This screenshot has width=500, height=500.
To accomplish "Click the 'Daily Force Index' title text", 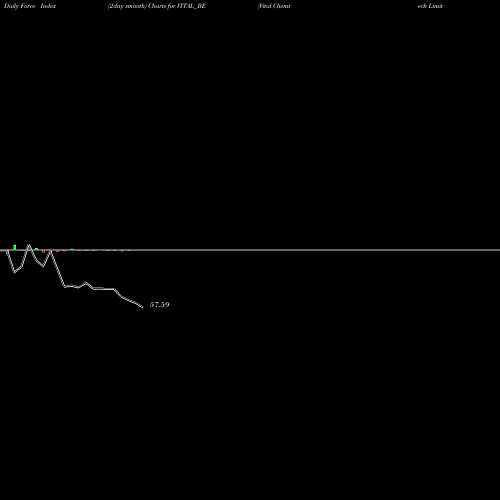I will pyautogui.click(x=30, y=6).
